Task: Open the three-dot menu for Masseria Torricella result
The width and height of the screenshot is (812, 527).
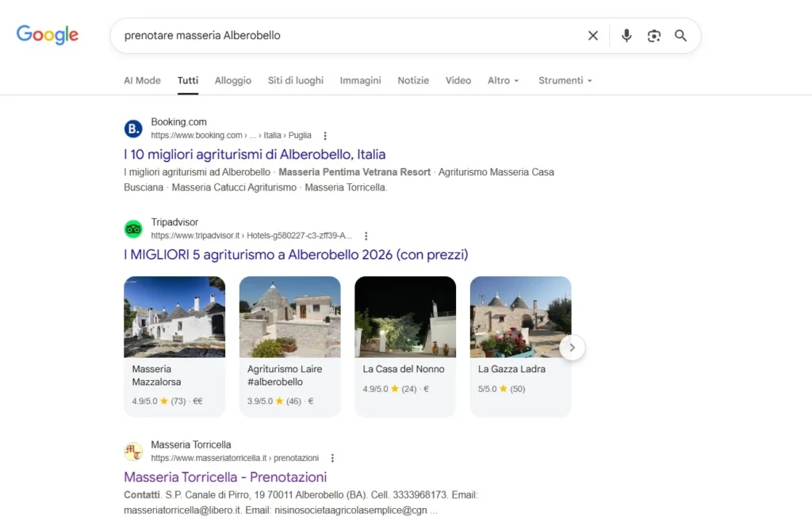Action: [332, 458]
